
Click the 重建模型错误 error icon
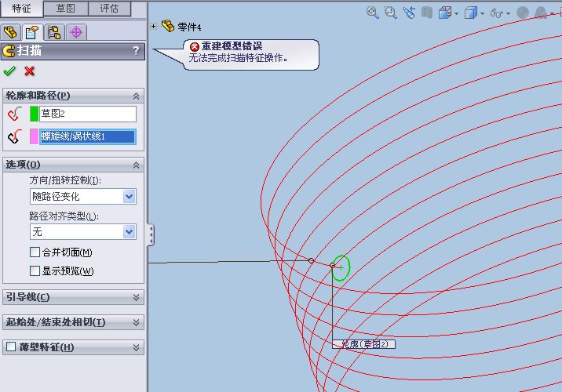(195, 46)
